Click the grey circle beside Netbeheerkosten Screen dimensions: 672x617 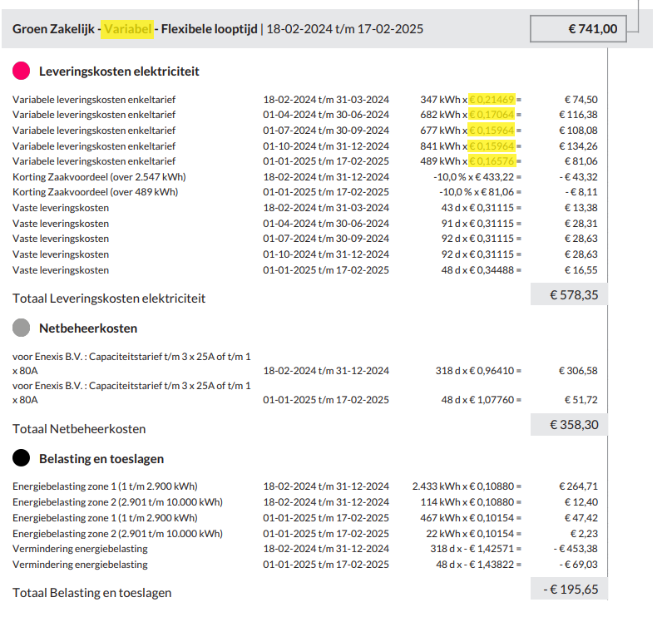click(x=22, y=328)
